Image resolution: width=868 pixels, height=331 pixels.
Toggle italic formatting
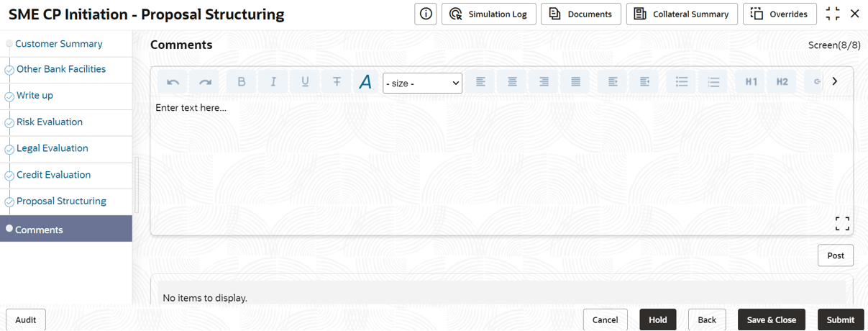click(273, 82)
